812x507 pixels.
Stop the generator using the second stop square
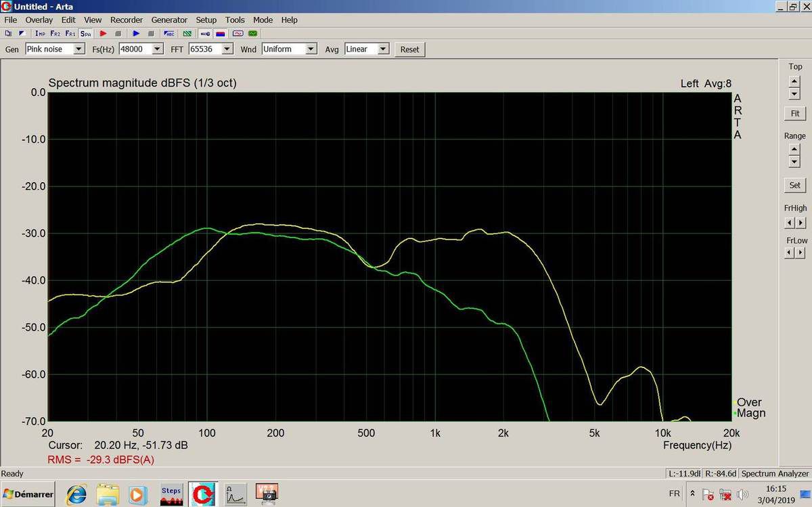(x=151, y=33)
